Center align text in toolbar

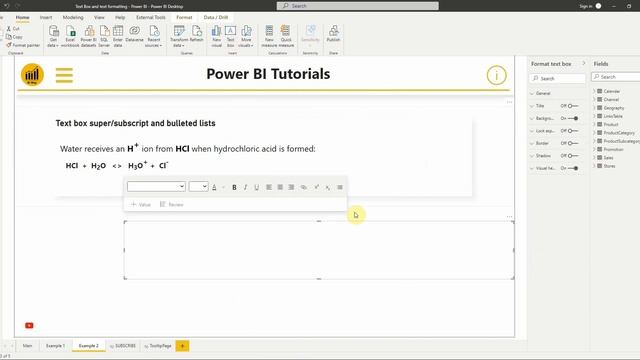280,187
